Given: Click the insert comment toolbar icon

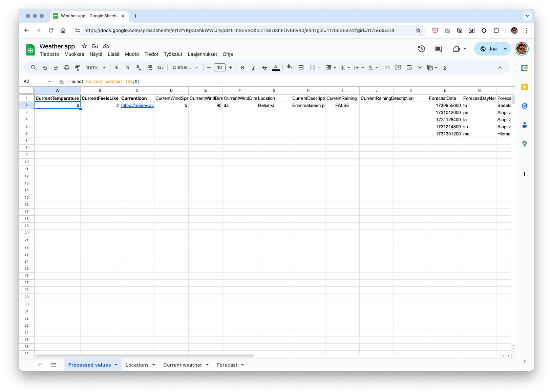Looking at the screenshot, I should coord(398,68).
